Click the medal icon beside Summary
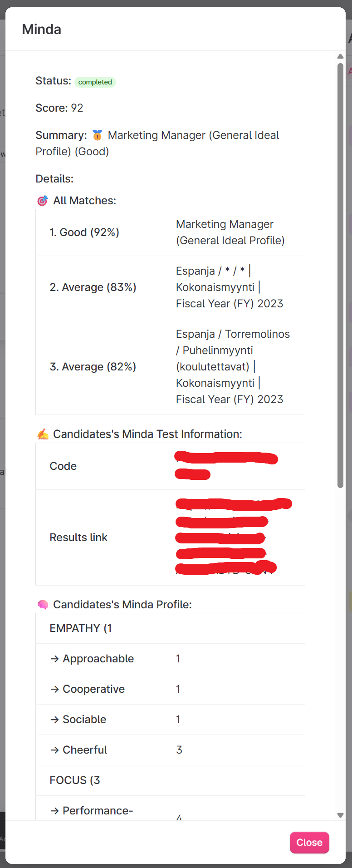Image resolution: width=352 pixels, height=868 pixels. click(x=97, y=135)
